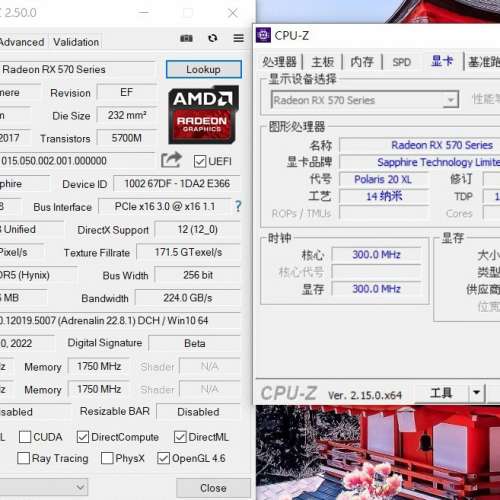
Task: Open the 处理器 tab in CPU-Z
Action: coord(279,62)
